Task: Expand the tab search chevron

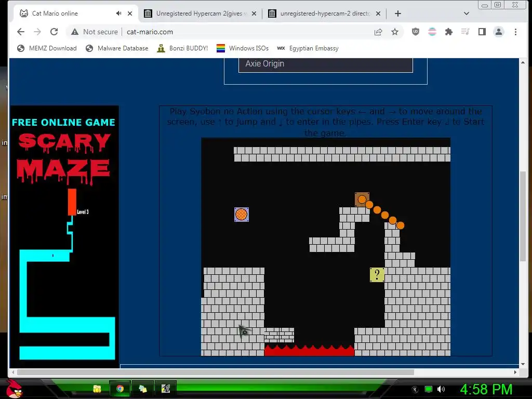Action: 466,14
